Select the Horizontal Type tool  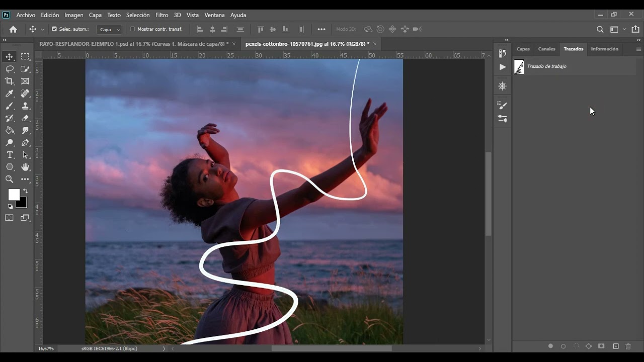click(10, 155)
